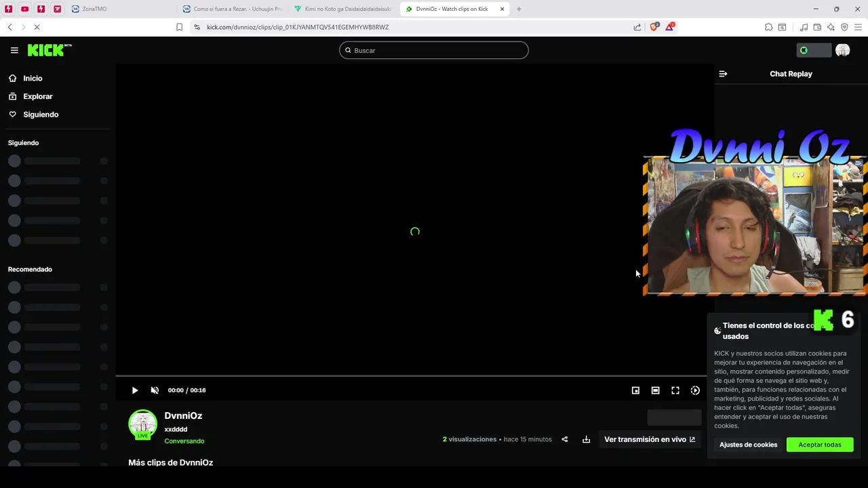Viewport: 868px width, 488px height.
Task: Open site information next to the URL
Action: click(197, 27)
